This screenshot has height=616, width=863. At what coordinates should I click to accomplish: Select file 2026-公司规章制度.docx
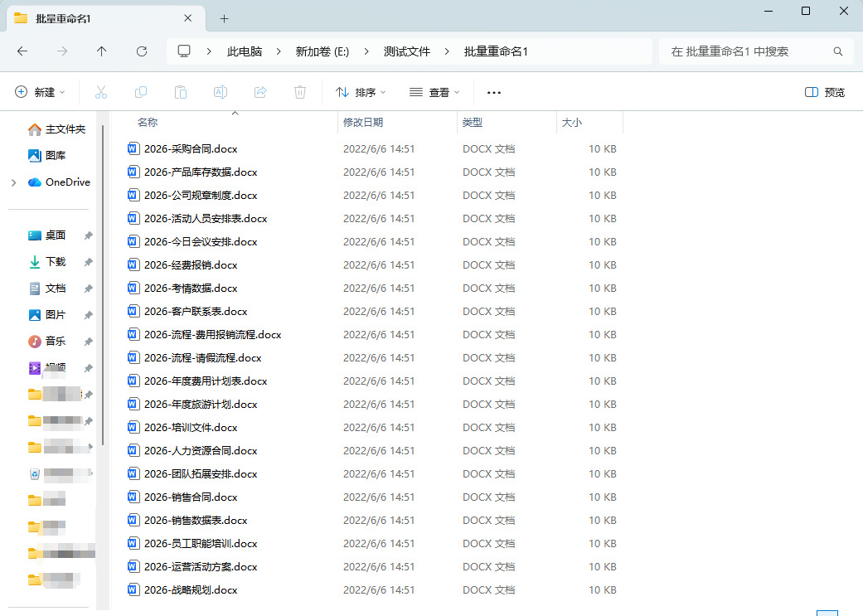coord(201,195)
